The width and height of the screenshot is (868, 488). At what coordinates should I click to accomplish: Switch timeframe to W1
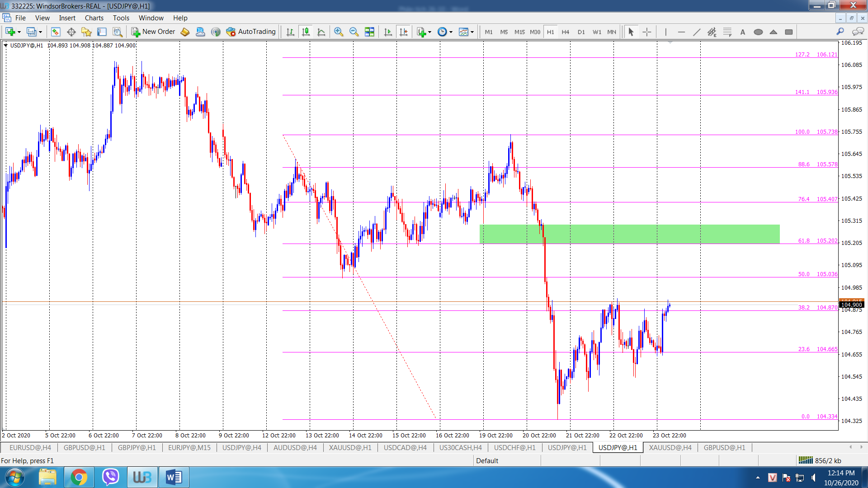click(597, 32)
